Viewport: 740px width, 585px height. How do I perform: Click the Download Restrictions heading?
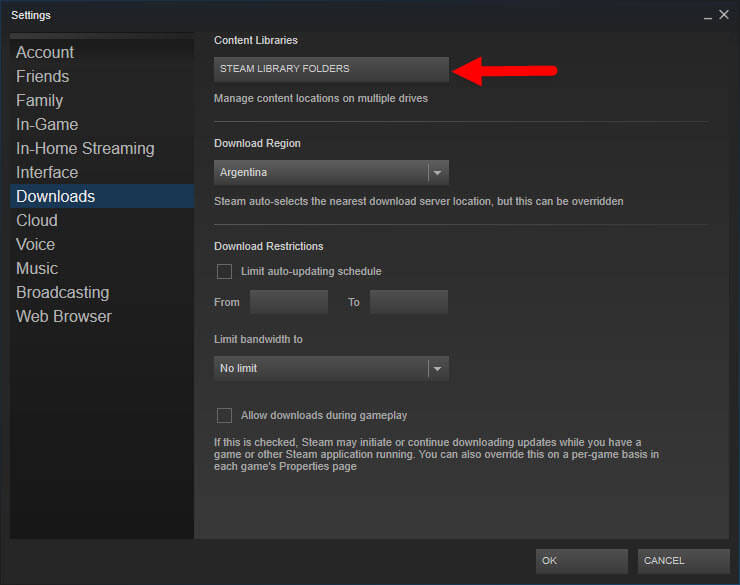coord(269,246)
